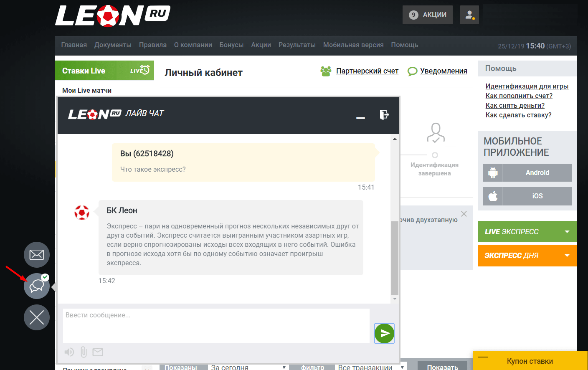Viewport: 588px width, 370px height.
Task: Click the date and time 25/12/19 15:40
Action: point(521,46)
